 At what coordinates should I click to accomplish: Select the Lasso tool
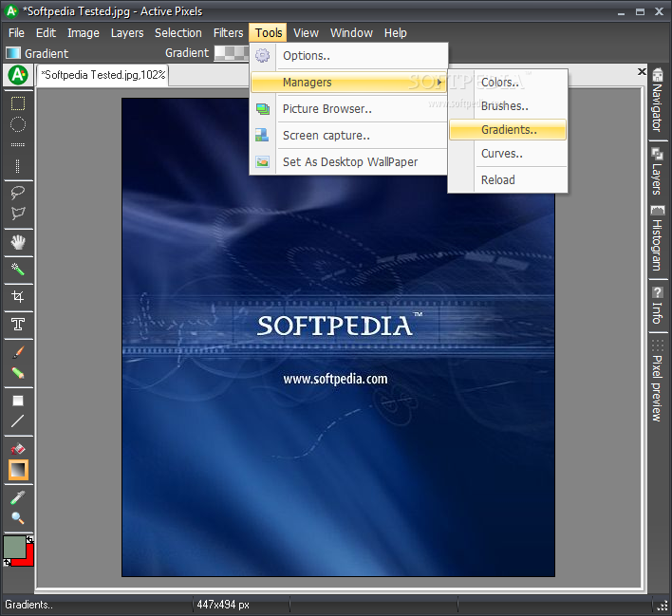click(x=18, y=193)
